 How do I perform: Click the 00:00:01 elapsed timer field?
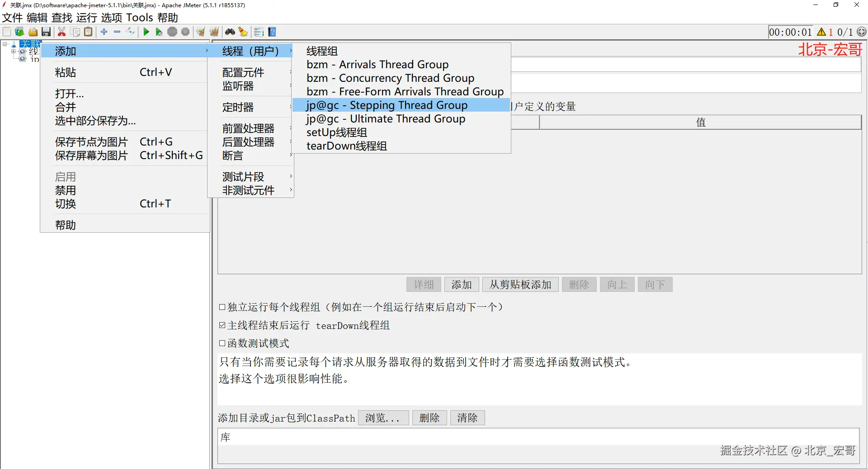click(790, 32)
